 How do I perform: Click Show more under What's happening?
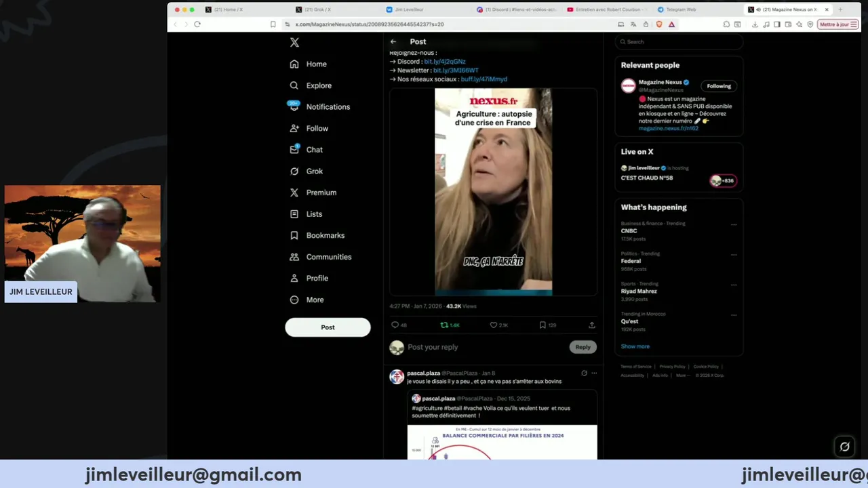pos(635,346)
